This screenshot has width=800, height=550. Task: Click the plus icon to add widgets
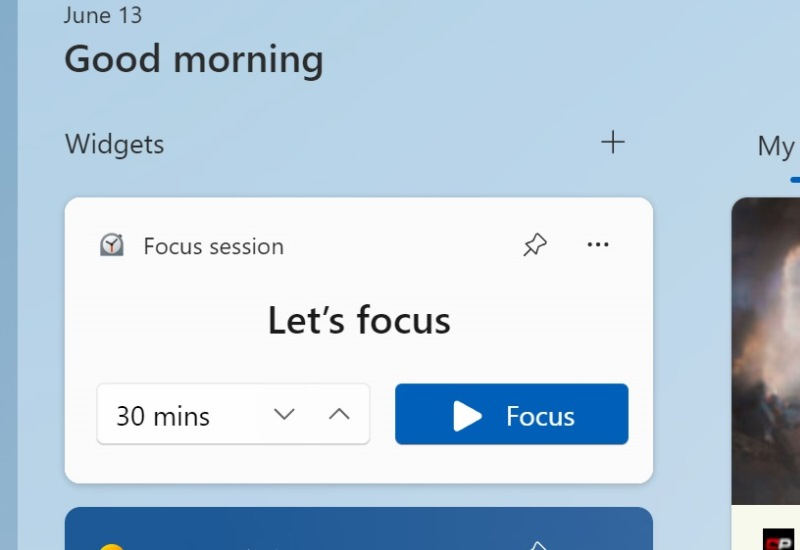pyautogui.click(x=613, y=142)
